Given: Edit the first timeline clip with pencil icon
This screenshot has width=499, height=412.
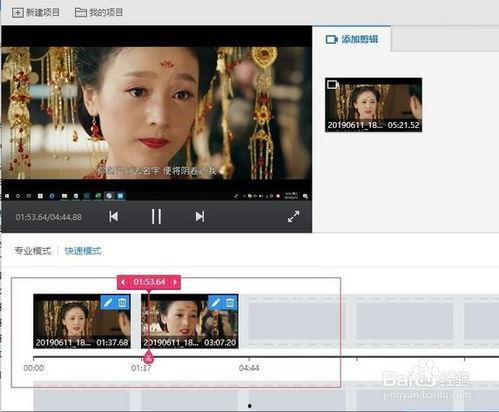Looking at the screenshot, I should (108, 302).
